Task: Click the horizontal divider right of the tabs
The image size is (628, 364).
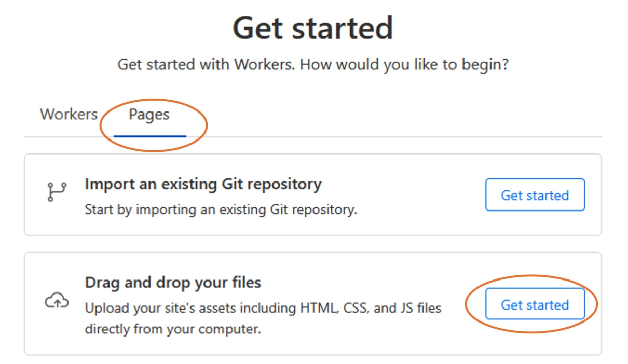Action: pos(394,137)
